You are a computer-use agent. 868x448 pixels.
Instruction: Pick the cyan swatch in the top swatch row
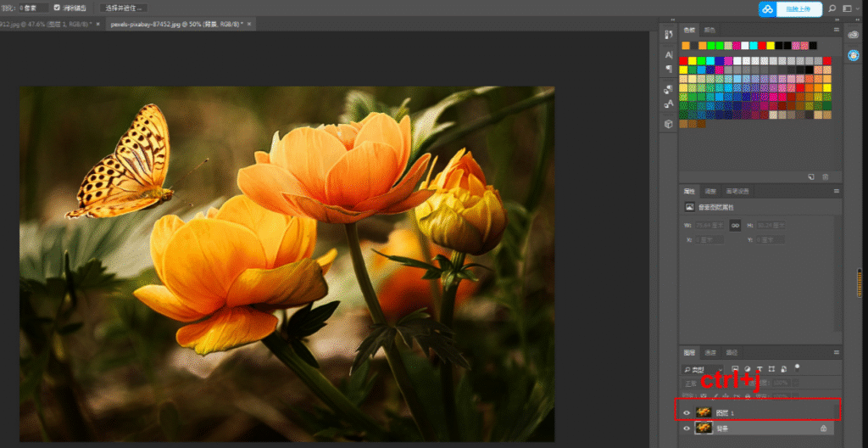tap(754, 46)
